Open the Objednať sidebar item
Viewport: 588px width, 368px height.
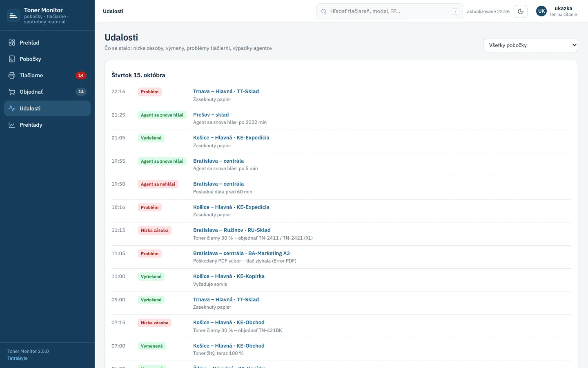coord(47,92)
